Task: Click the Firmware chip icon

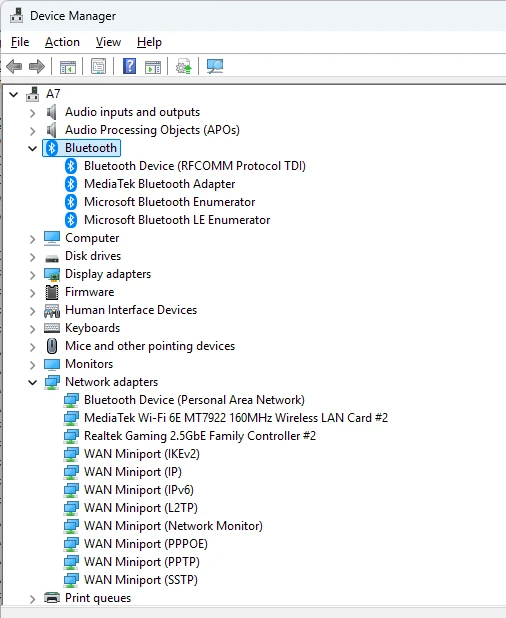Action: (x=52, y=292)
